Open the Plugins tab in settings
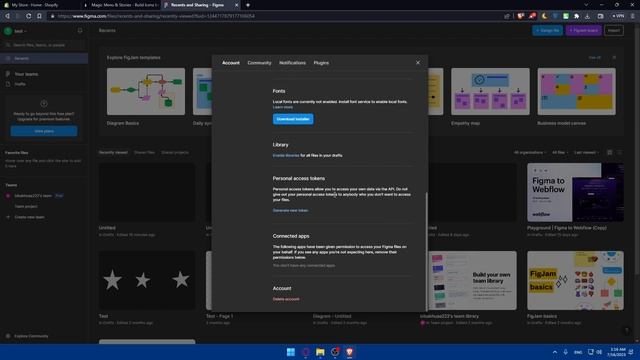The image size is (640, 360). (x=321, y=63)
